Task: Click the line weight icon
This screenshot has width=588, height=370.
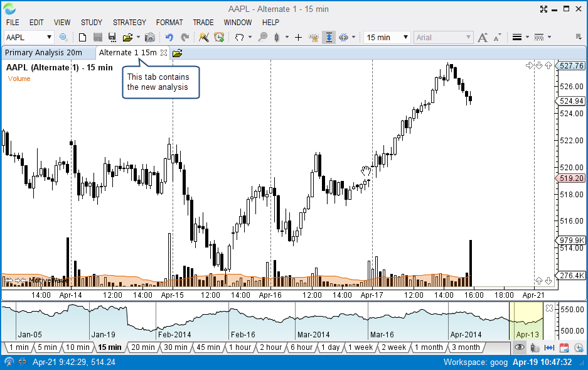Action: pos(517,37)
